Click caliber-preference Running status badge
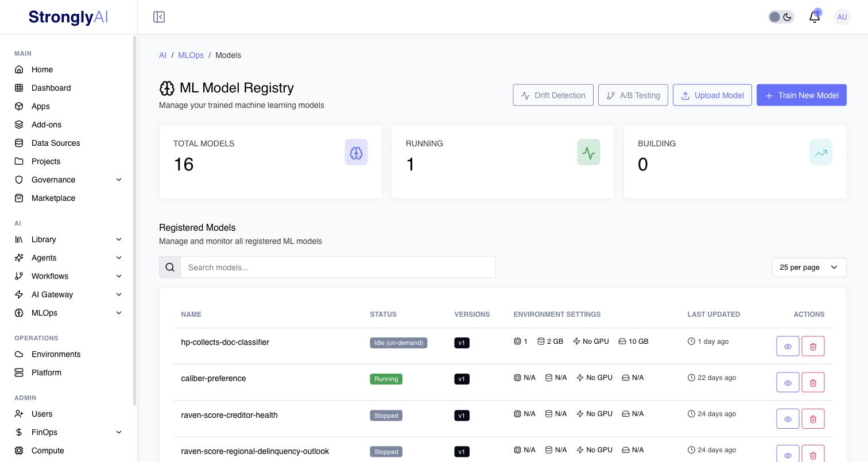 pos(386,379)
